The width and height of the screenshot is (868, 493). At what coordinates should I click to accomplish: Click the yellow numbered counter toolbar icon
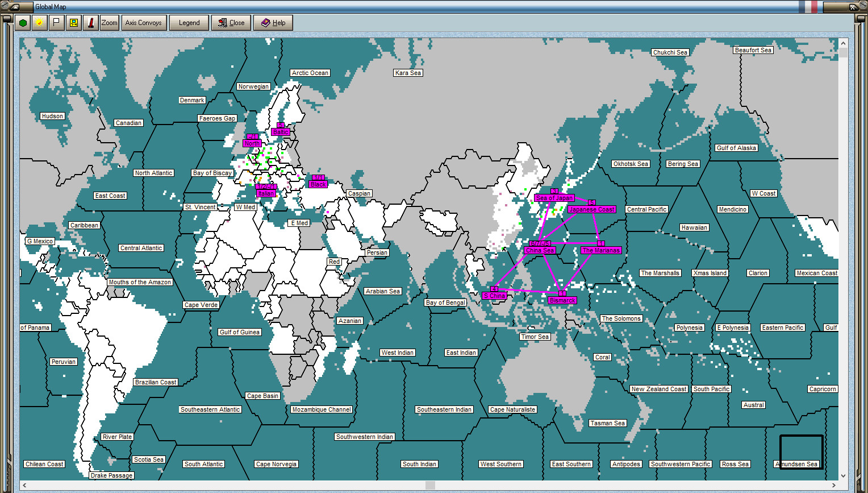74,23
